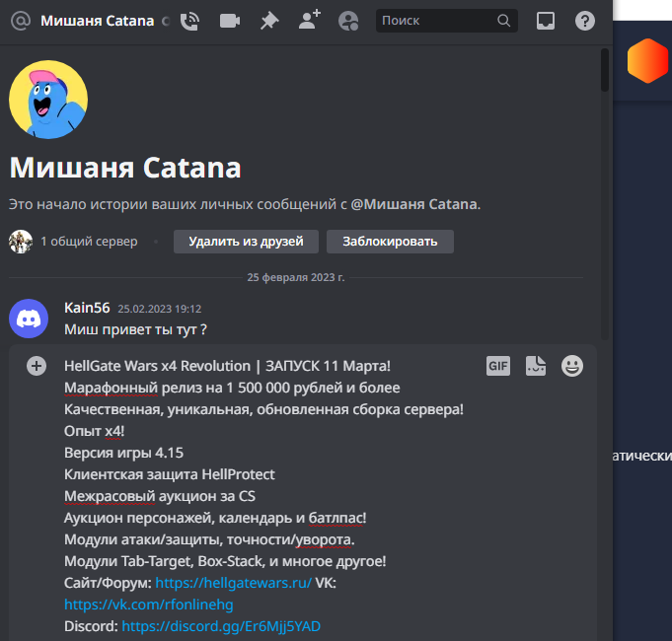Screen dimensions: 672x641
Task: Click the message 'Миш привет ты тут ?'
Action: 135,329
